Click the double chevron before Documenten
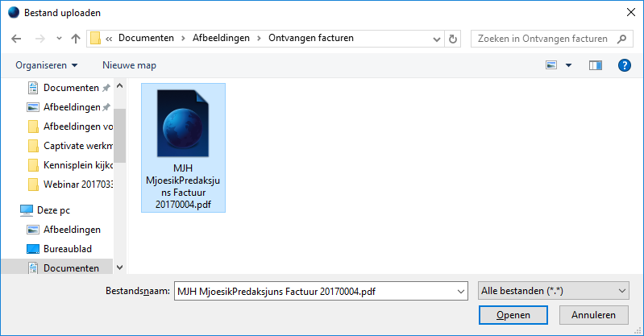 [x=109, y=39]
